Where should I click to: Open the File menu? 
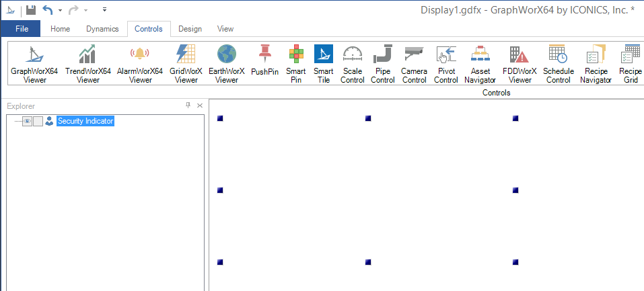tap(22, 29)
